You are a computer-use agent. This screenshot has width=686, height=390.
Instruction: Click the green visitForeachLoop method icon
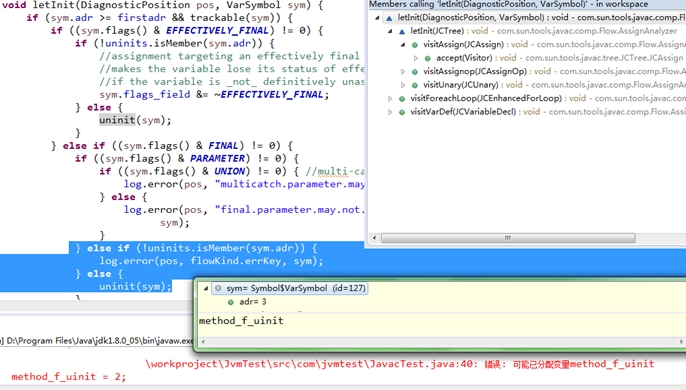(x=402, y=99)
